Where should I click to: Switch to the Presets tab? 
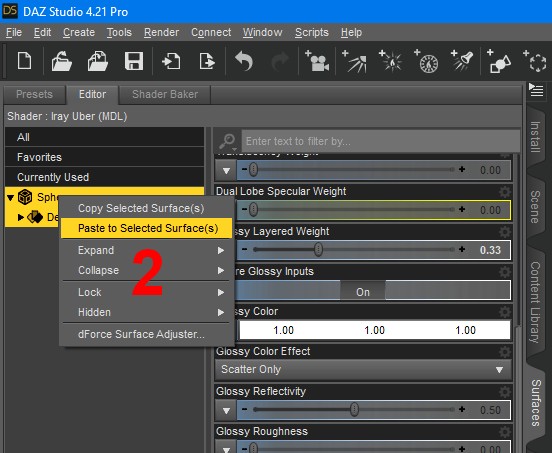coord(34,94)
